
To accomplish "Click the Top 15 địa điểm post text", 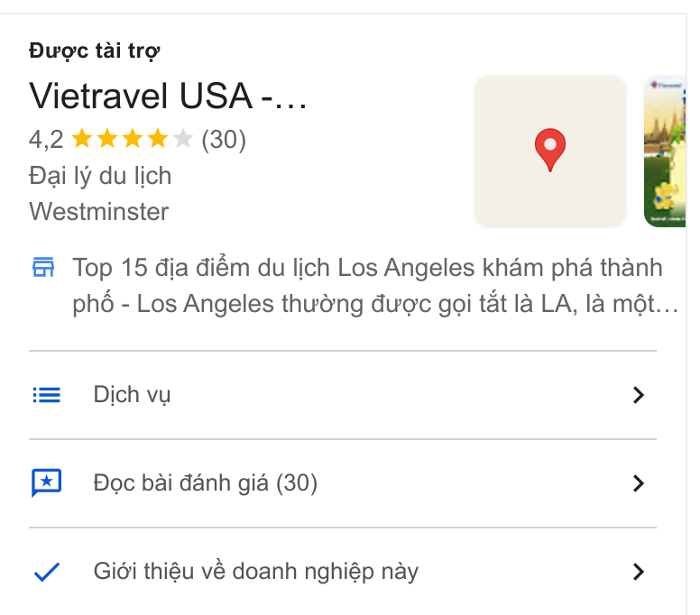I will (375, 286).
